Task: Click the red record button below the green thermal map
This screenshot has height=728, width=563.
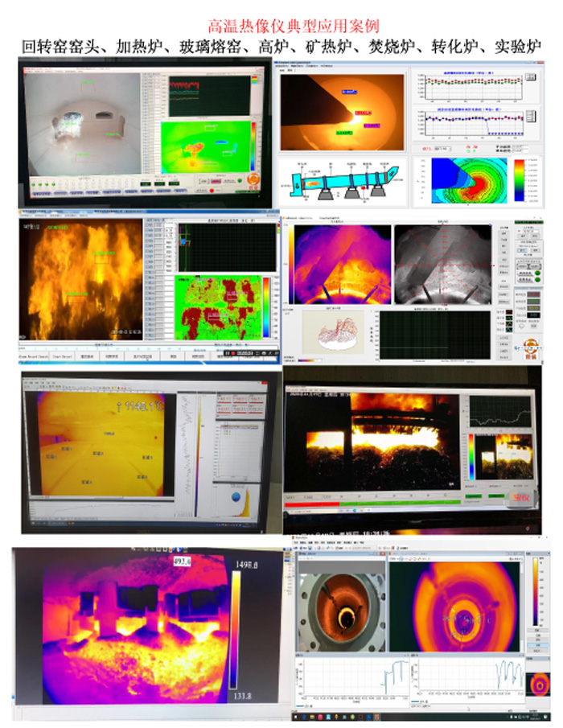Action: [212, 191]
